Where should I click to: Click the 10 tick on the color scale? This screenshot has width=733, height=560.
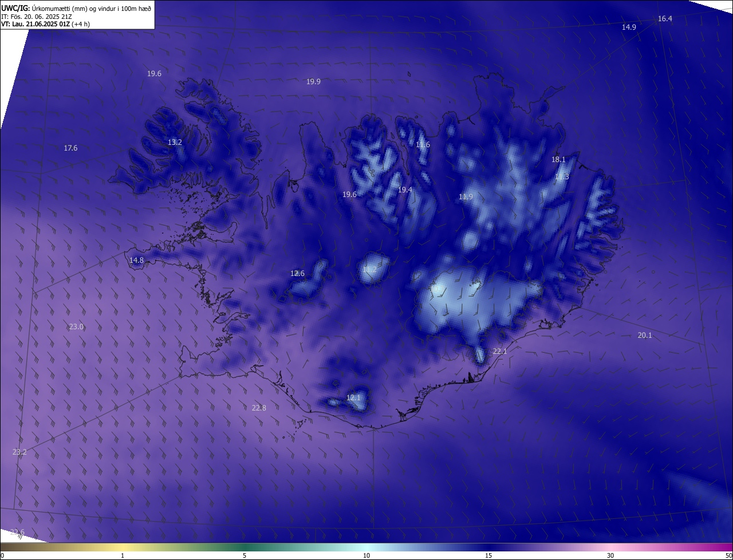tap(366, 556)
